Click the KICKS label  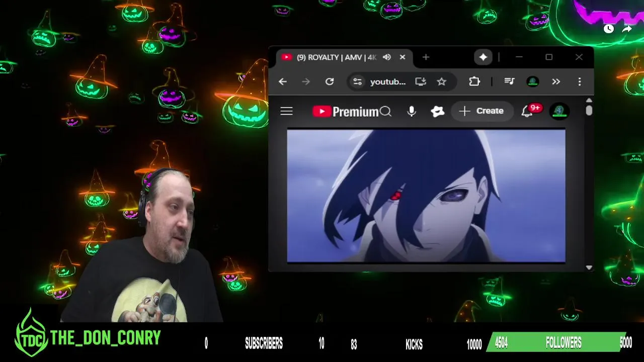pyautogui.click(x=414, y=344)
